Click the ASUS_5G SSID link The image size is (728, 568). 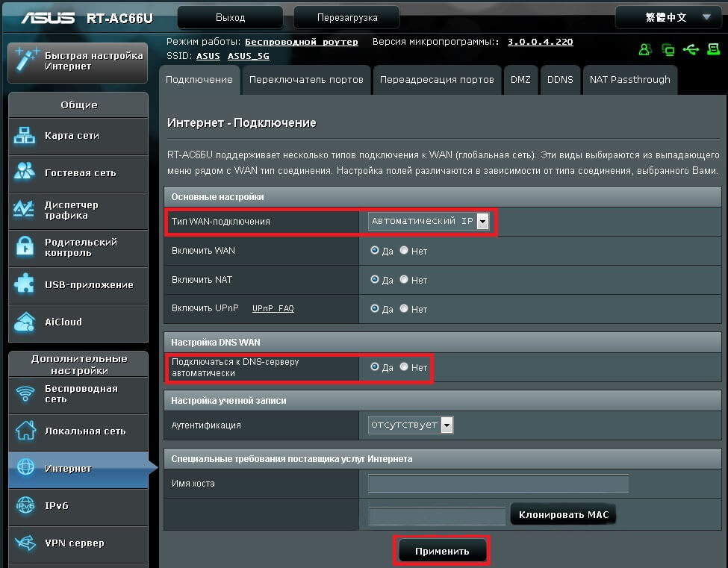[248, 56]
